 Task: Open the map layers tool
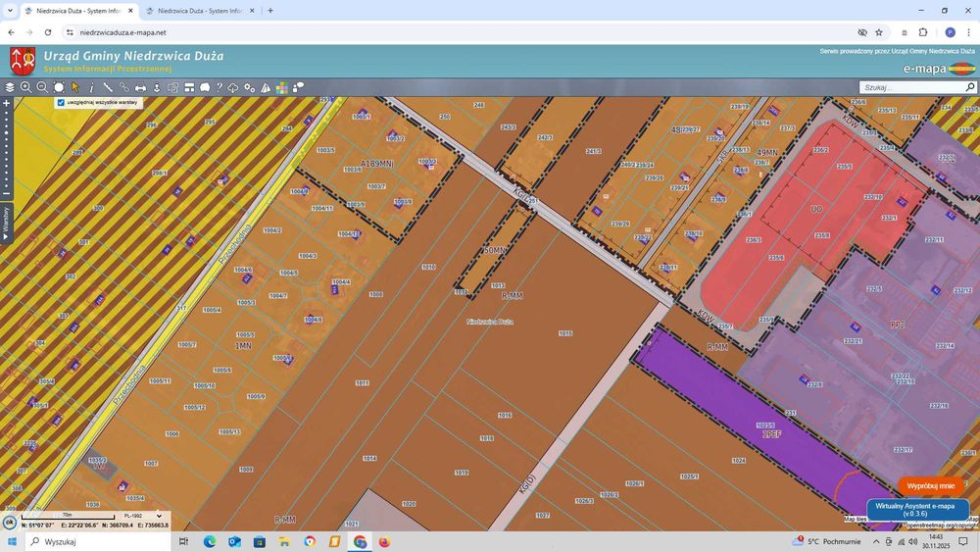click(x=10, y=87)
